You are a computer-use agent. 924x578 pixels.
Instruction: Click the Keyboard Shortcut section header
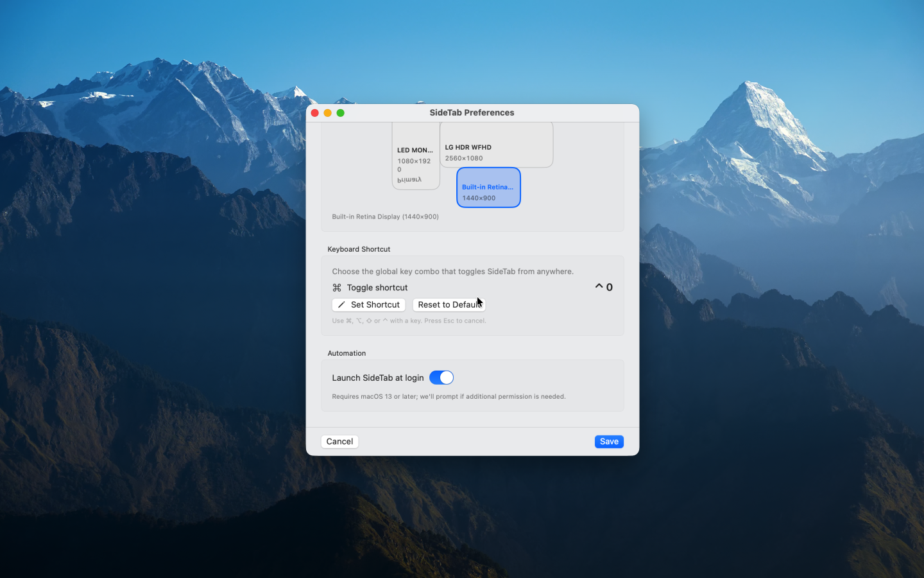click(x=359, y=249)
